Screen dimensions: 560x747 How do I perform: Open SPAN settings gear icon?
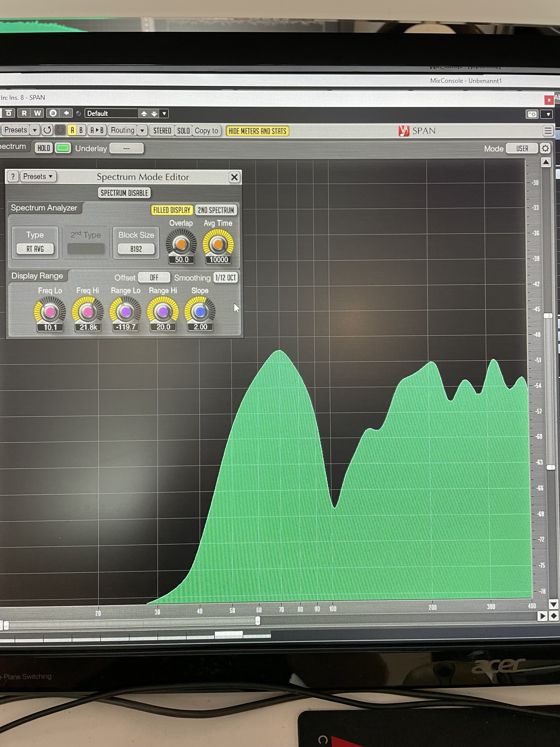coord(545,148)
